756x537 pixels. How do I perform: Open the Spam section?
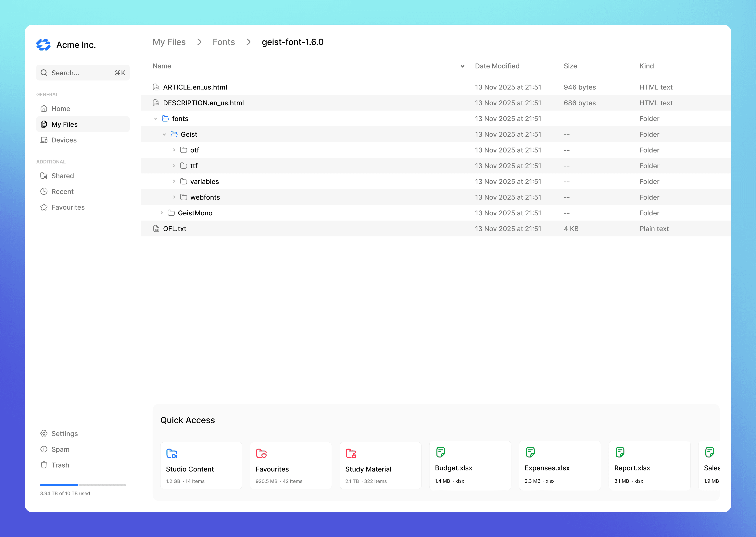point(60,449)
